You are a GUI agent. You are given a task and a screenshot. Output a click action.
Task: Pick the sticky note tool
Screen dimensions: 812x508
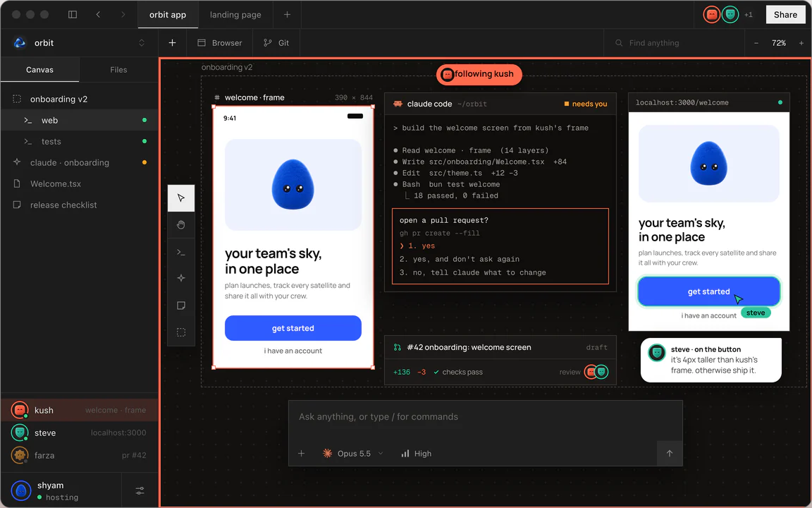point(180,306)
